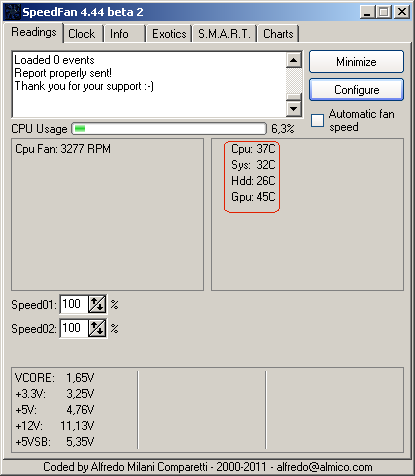
Task: Show the Charts tab
Action: click(x=278, y=34)
